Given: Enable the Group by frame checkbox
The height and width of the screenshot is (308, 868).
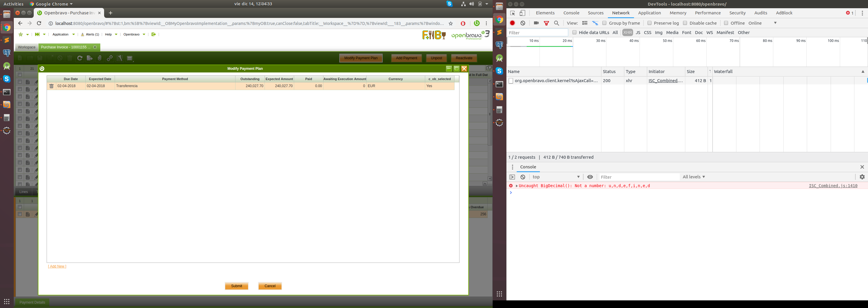Looking at the screenshot, I should 604,23.
